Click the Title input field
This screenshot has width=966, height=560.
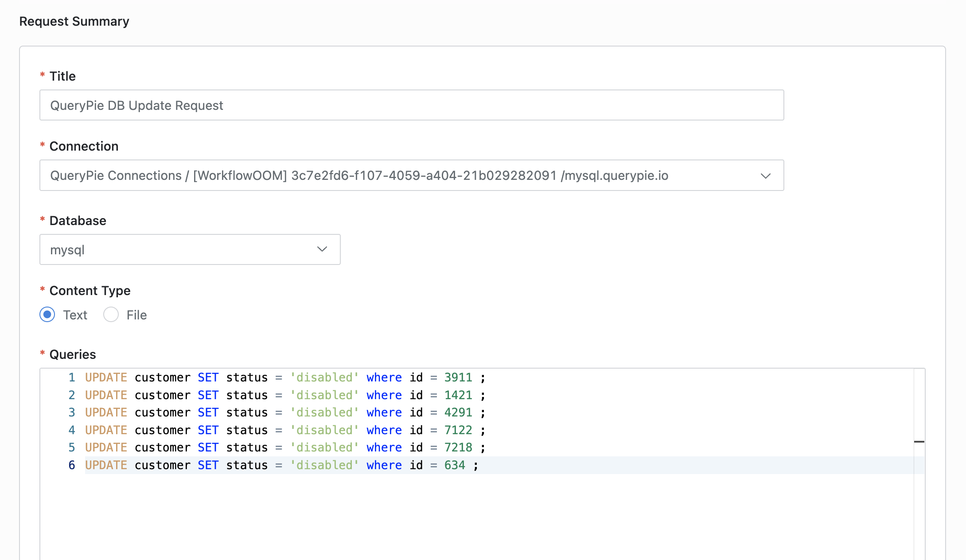[x=412, y=105]
